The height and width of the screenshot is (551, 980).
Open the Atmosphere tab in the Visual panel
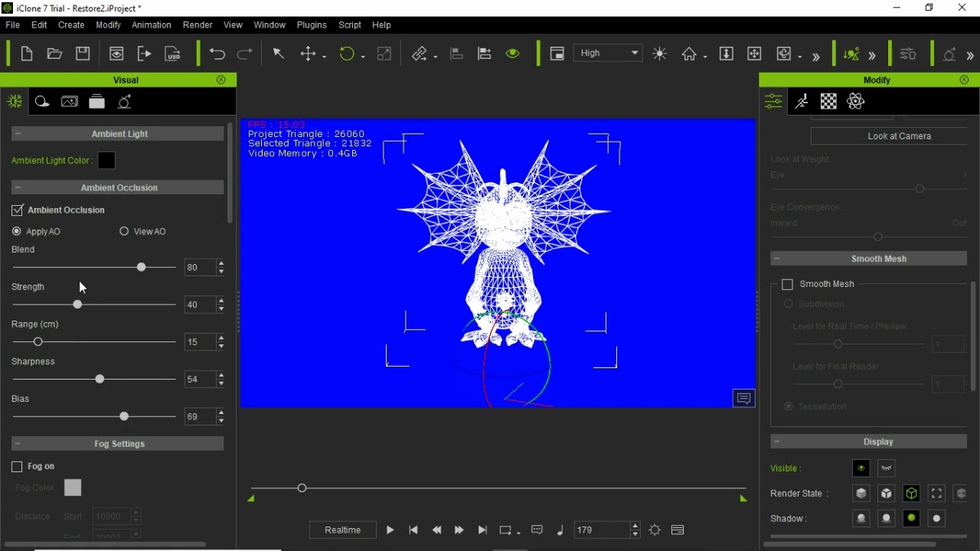[x=15, y=101]
